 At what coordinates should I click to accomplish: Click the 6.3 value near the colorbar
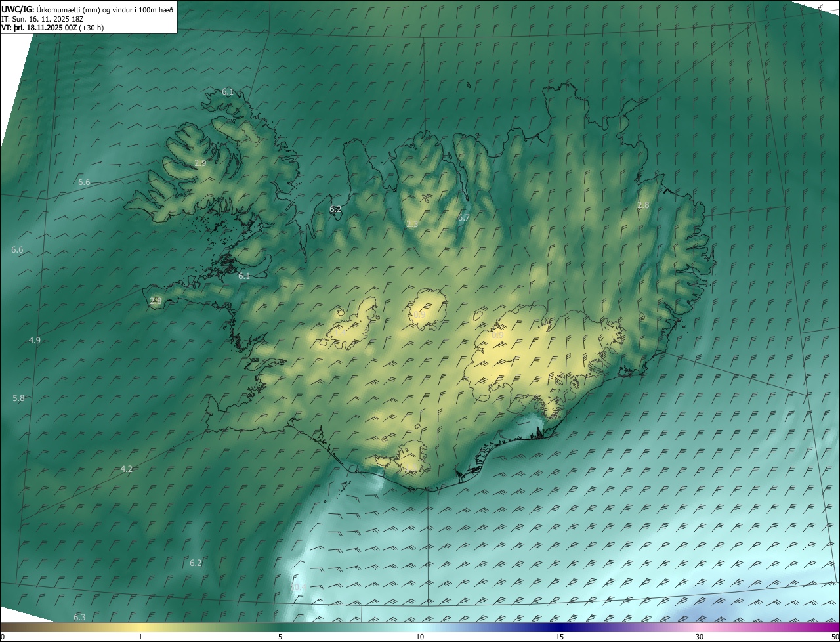[79, 617]
